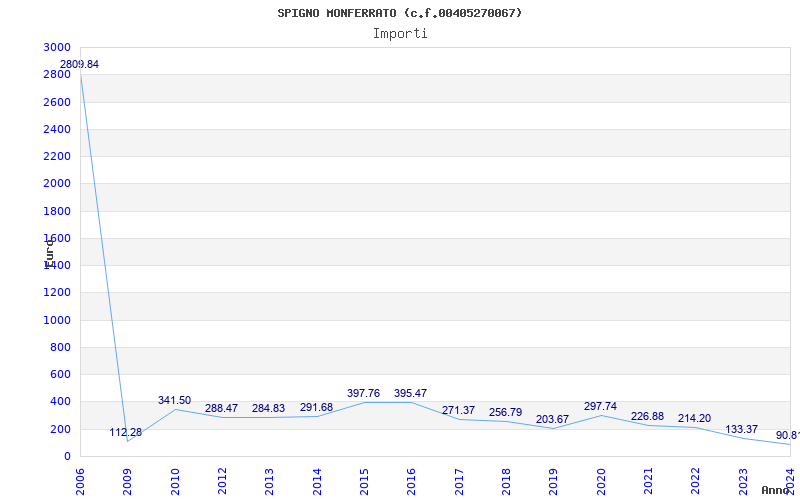Click the 2014 year axis label
800x500 pixels.
tap(317, 481)
